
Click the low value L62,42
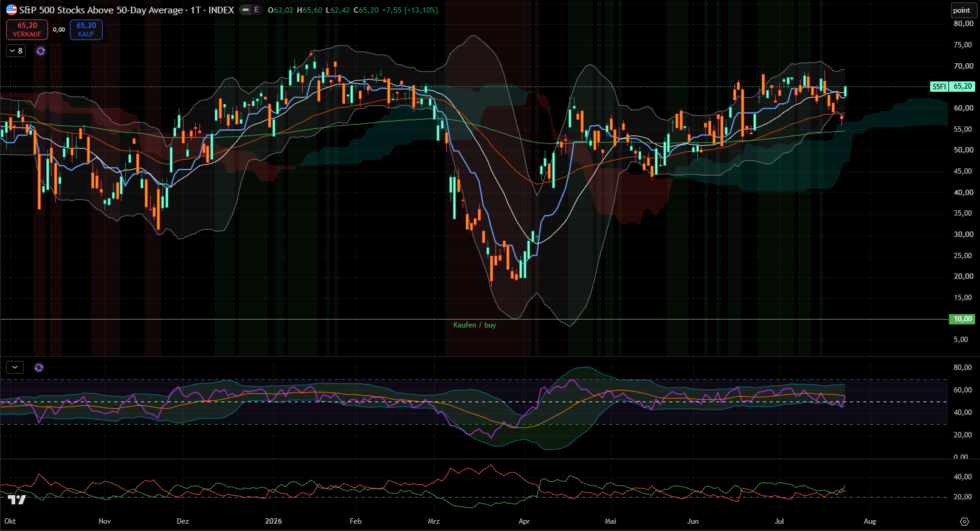click(x=338, y=10)
